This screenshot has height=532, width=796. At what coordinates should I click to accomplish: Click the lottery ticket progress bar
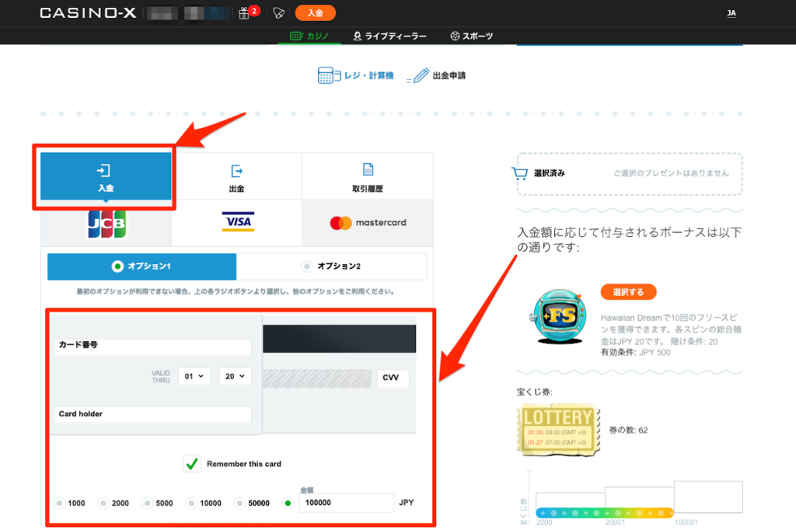point(605,513)
